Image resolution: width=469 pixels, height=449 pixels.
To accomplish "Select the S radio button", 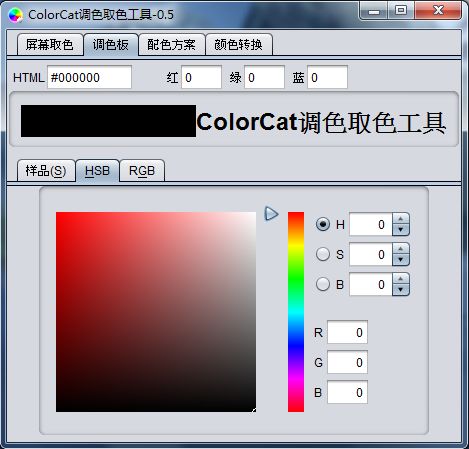I will 323,254.
